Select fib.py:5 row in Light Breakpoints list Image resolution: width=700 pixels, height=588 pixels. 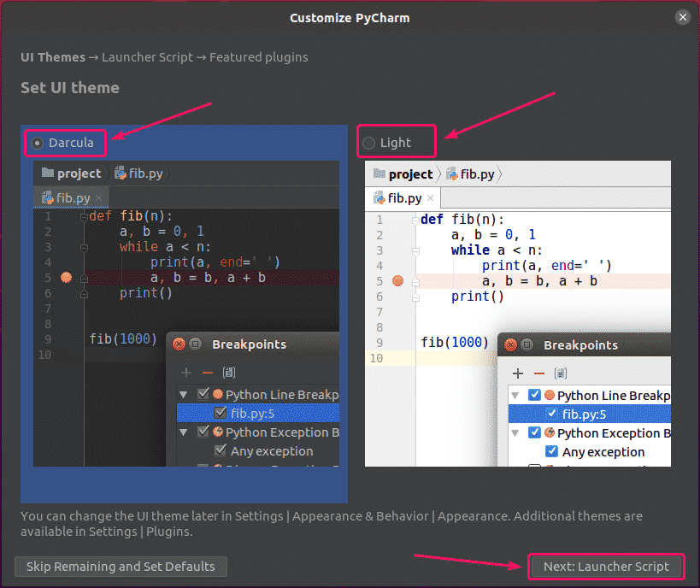590,414
